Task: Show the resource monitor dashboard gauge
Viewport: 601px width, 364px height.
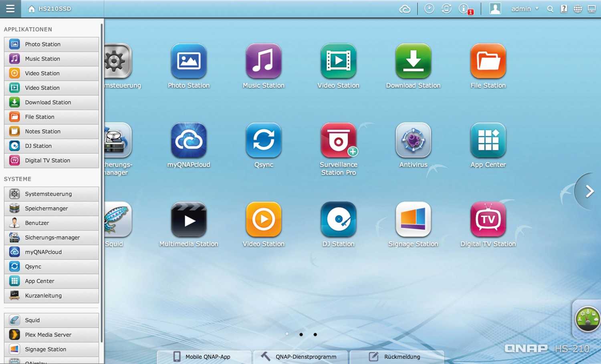Action: (587, 319)
